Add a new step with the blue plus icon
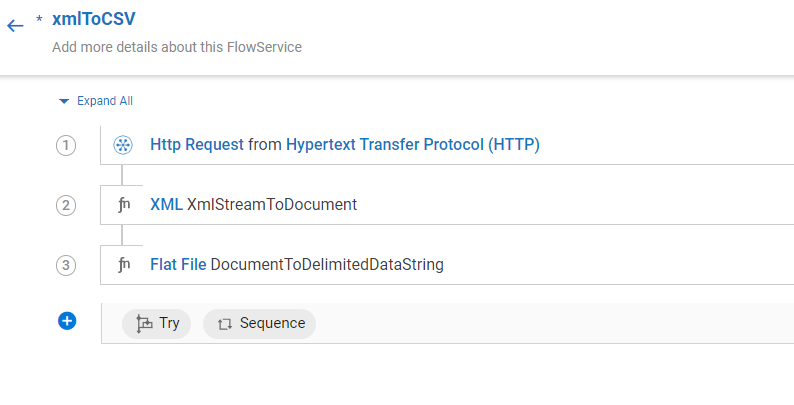 coord(67,321)
